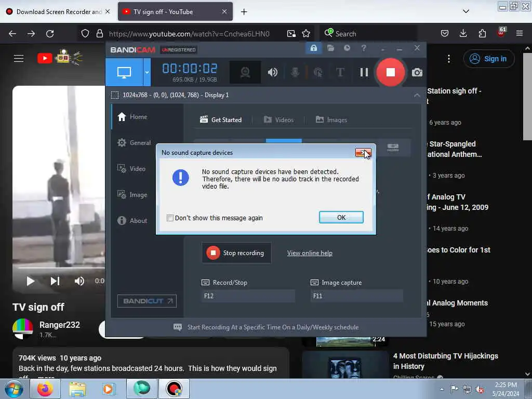Screen dimensions: 532x399
Task: Open Bandicam output folder icon
Action: [330, 48]
